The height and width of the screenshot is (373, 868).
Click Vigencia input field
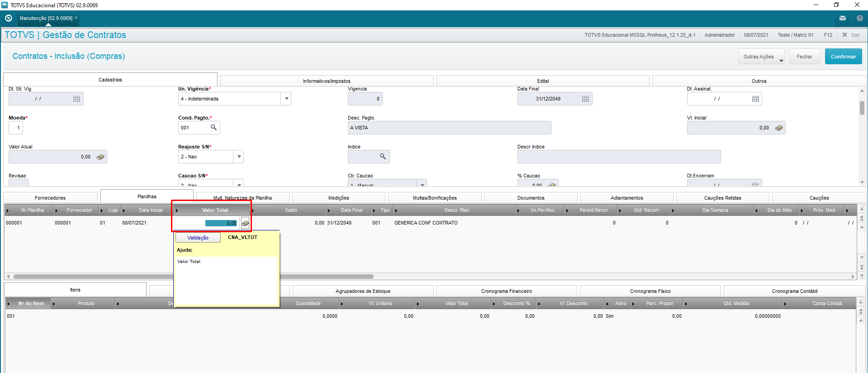click(365, 99)
